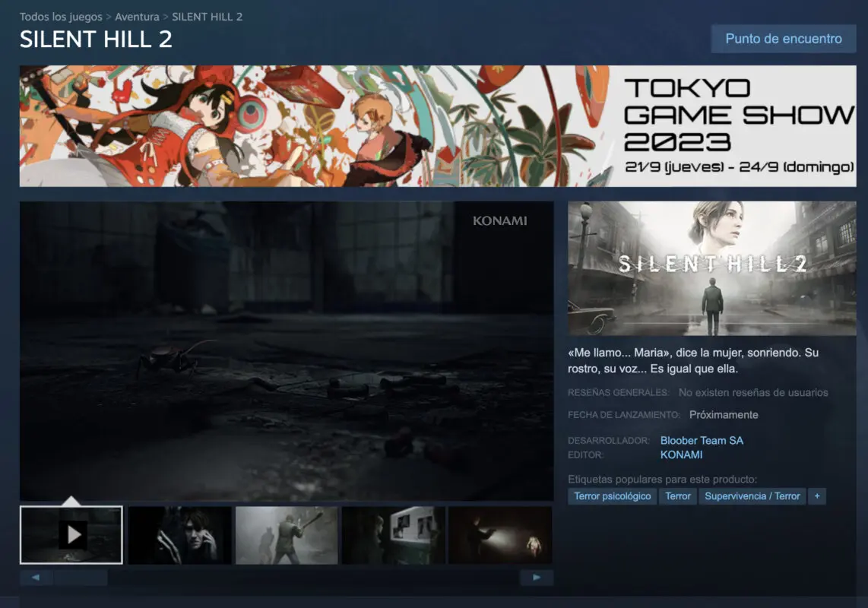Click the left arrow of thumbnail strip
868x608 pixels.
[x=36, y=578]
